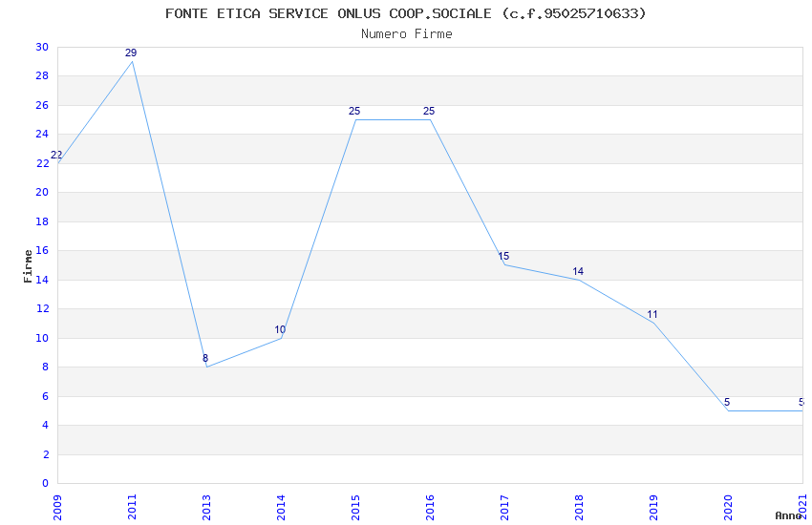Click the data label 29 at the 2011 peak
This screenshot has height=525, width=812.
pos(131,52)
